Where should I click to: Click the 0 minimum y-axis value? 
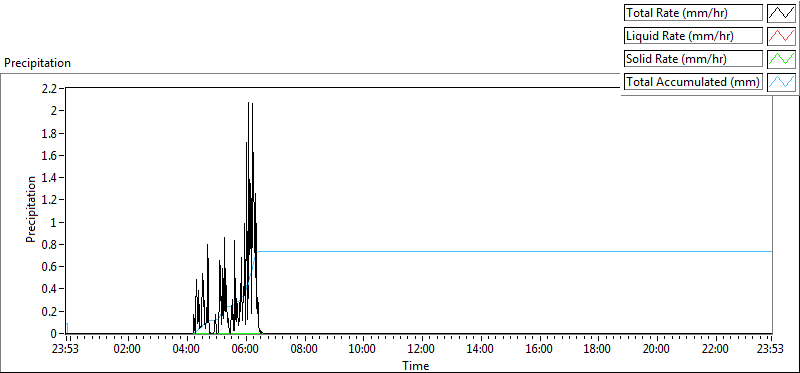pos(54,334)
